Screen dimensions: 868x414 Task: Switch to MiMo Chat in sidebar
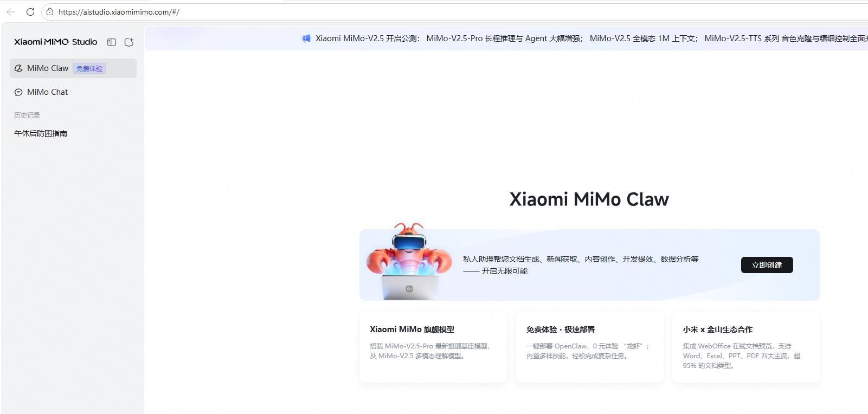[x=48, y=92]
